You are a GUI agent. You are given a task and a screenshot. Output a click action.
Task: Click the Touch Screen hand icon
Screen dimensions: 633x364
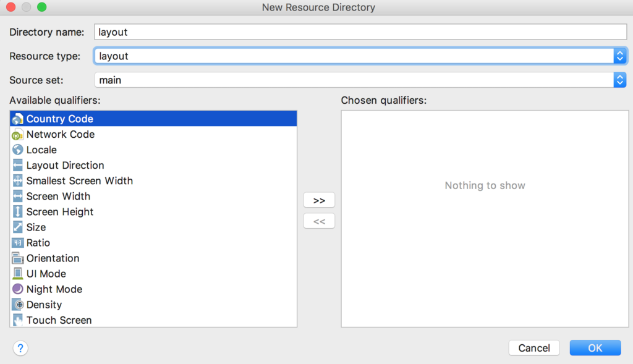point(17,320)
